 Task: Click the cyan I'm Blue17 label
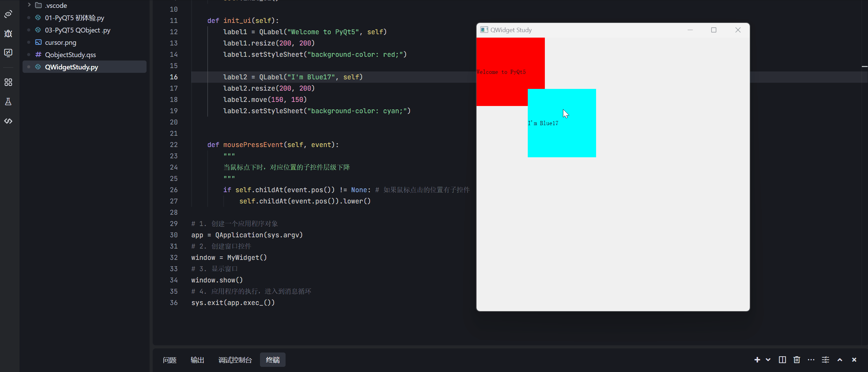coord(562,137)
